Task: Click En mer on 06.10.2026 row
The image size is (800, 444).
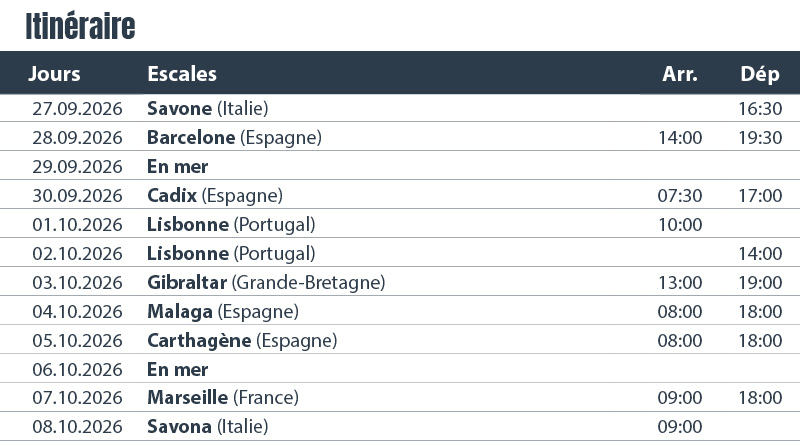Action: click(178, 369)
